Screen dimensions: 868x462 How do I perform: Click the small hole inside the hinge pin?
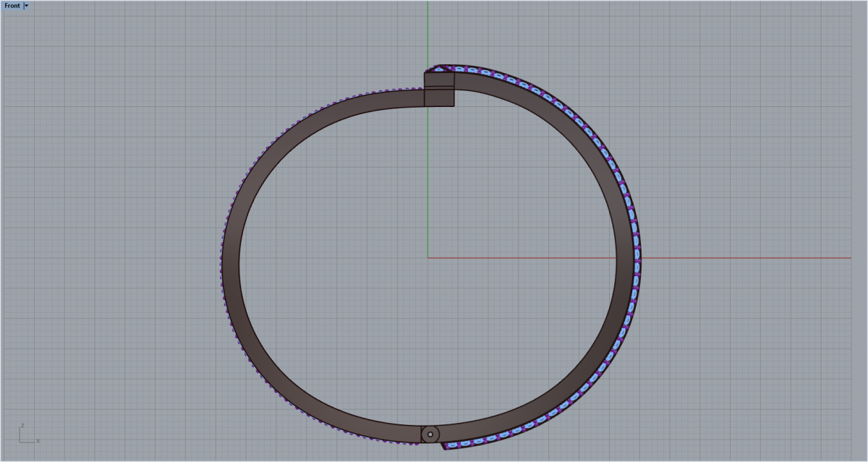tap(430, 435)
